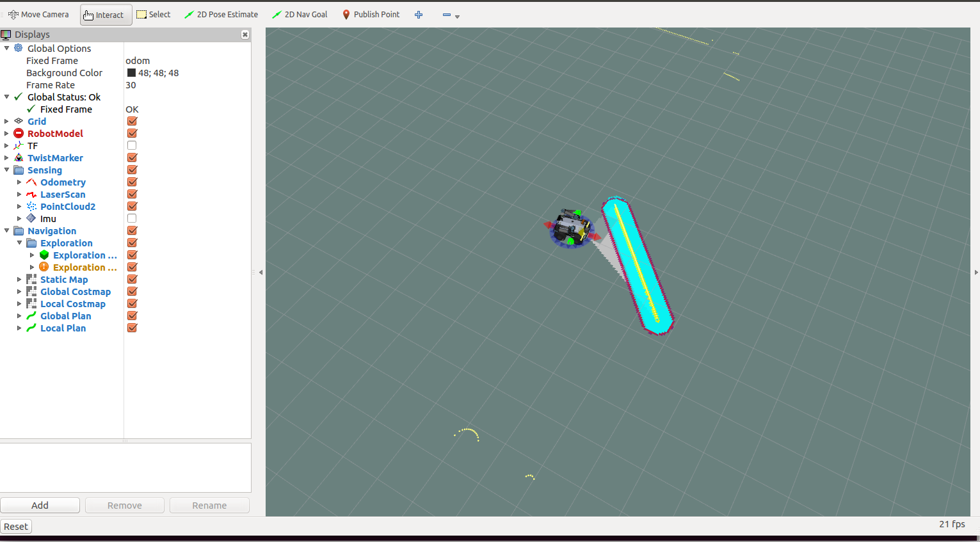Image resolution: width=980 pixels, height=542 pixels.
Task: Click the Grid display icon
Action: (19, 121)
